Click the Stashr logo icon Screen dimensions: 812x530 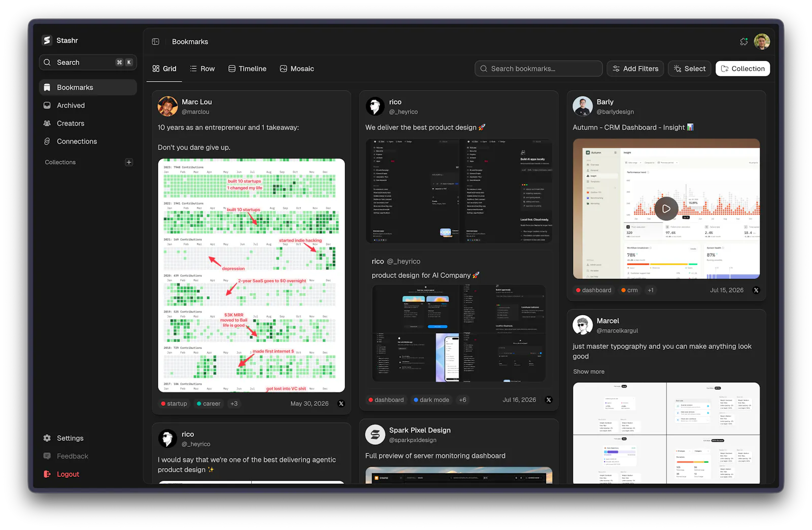[x=47, y=41]
